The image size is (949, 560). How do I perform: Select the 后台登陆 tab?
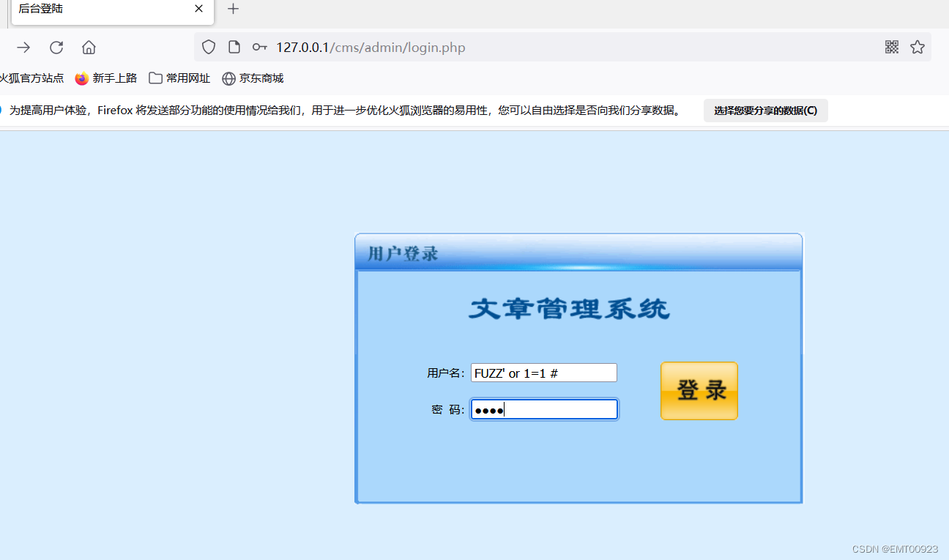112,11
